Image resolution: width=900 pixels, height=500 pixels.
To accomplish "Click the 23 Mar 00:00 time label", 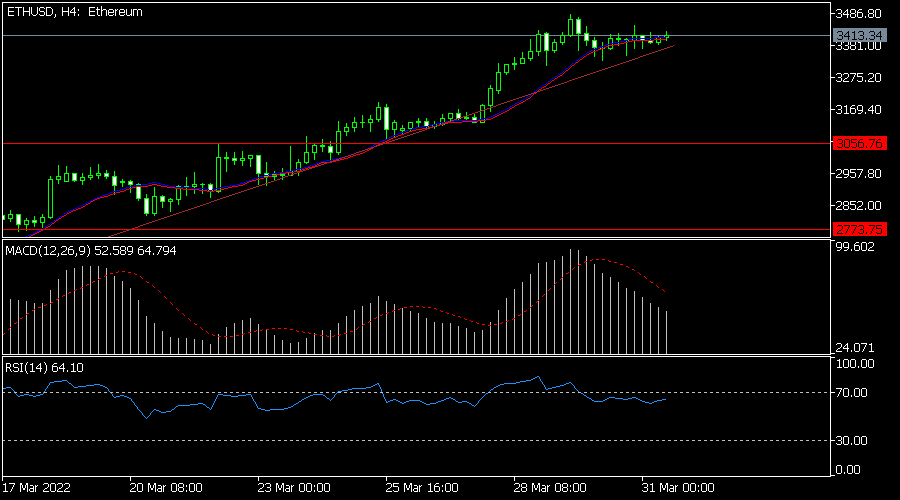I will (294, 488).
